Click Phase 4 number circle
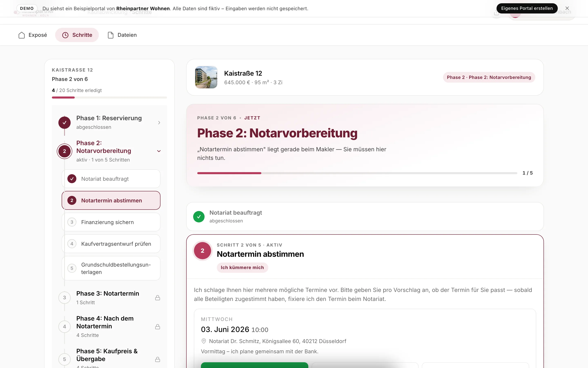 click(64, 327)
